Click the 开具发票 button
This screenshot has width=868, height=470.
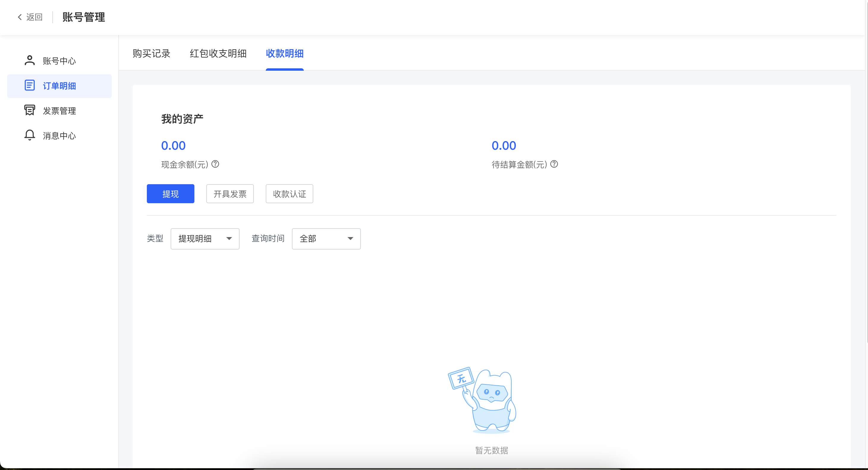(x=230, y=194)
